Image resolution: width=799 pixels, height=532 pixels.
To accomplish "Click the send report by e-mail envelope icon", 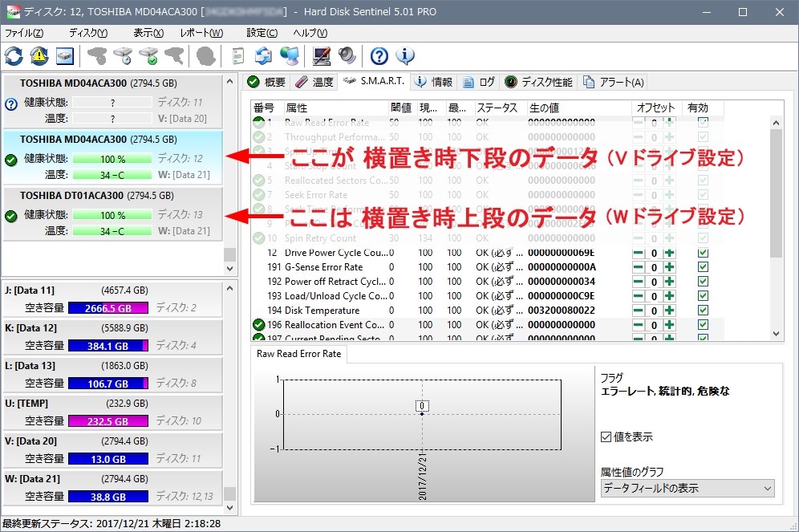I will click(263, 56).
